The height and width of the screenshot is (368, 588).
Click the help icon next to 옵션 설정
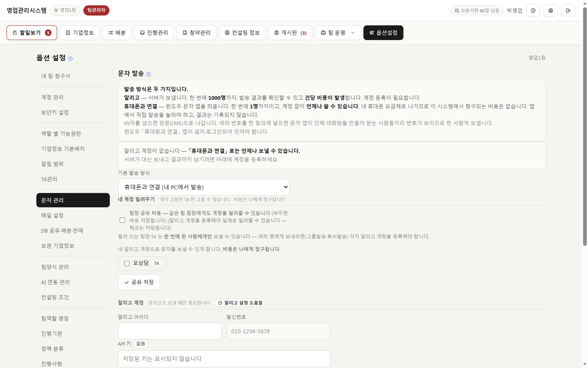[70, 59]
